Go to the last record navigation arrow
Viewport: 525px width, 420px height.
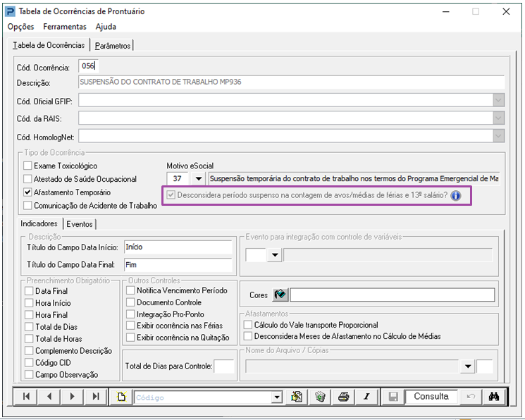click(x=94, y=397)
